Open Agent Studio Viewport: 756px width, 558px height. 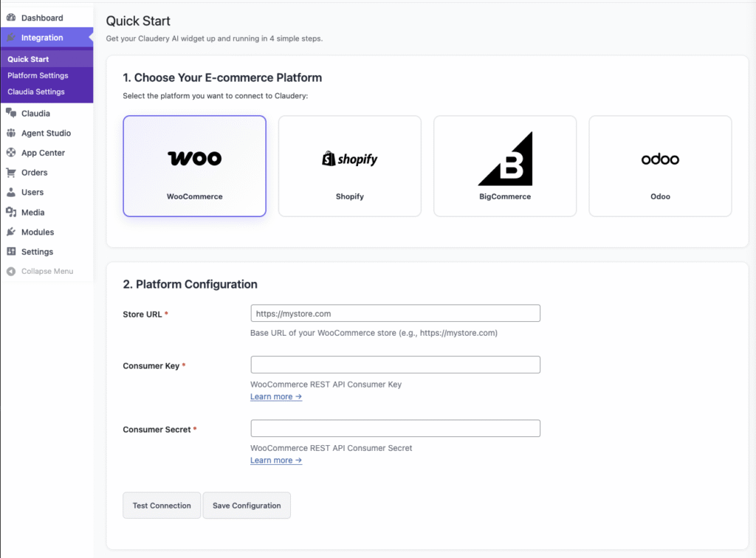click(47, 133)
